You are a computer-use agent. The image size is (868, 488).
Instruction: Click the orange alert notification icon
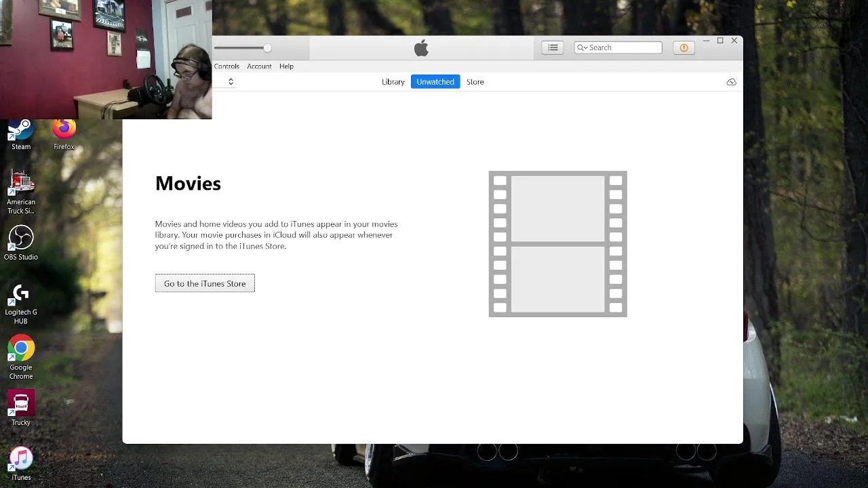click(x=684, y=47)
